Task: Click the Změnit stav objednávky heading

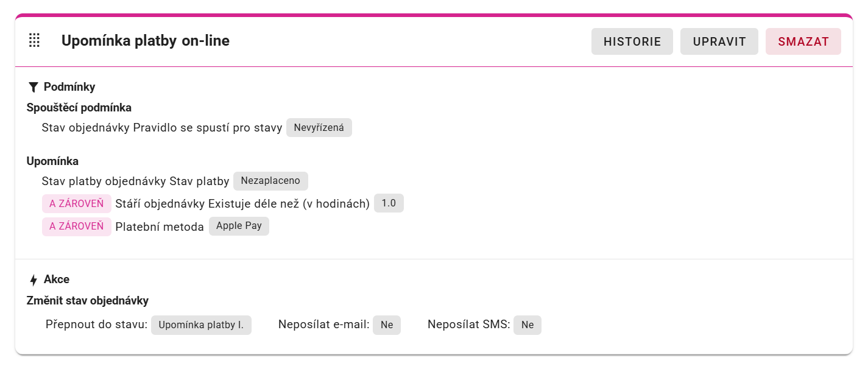Action: pos(88,301)
